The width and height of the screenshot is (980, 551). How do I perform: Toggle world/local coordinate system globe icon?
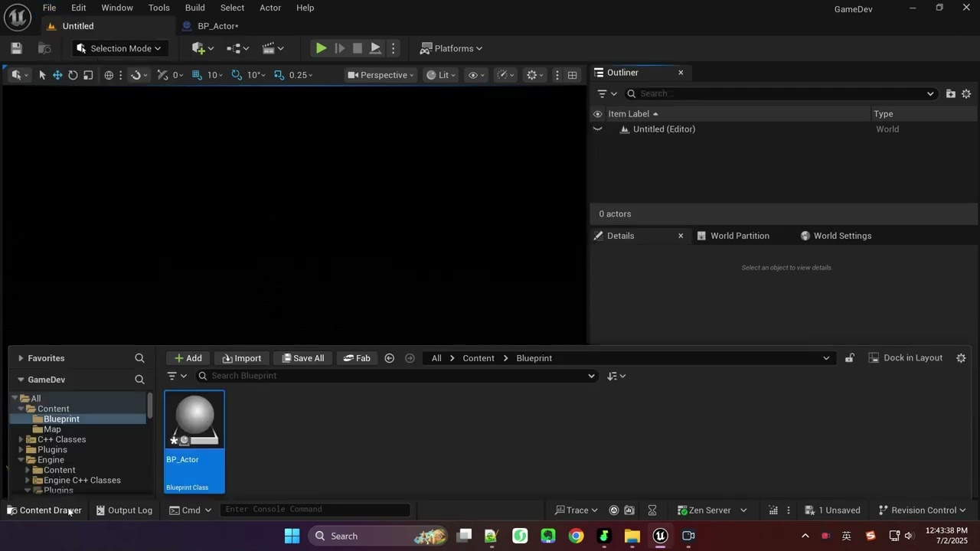(109, 75)
